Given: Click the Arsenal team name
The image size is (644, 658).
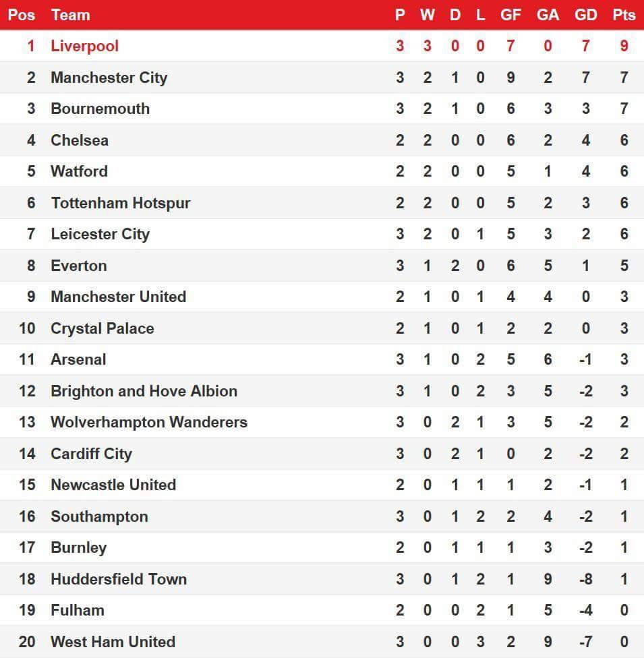Looking at the screenshot, I should [x=78, y=359].
